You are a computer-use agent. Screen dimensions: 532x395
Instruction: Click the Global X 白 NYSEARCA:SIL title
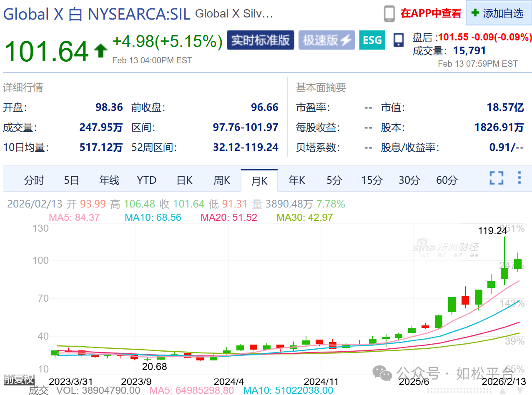97,14
